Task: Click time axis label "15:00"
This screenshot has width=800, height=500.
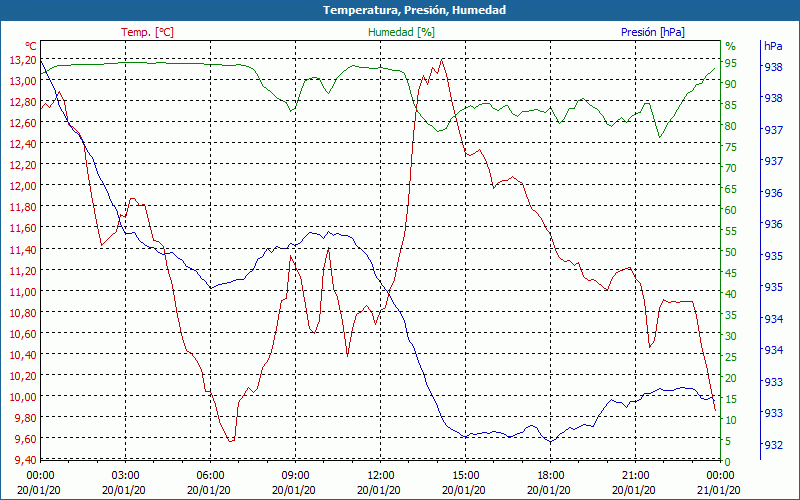Action: [x=465, y=476]
